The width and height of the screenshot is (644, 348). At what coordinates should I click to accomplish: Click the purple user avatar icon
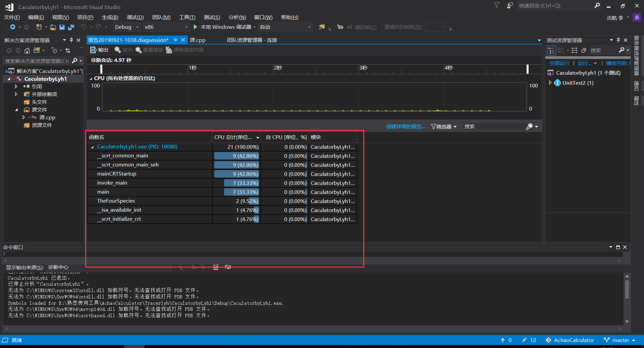(637, 17)
